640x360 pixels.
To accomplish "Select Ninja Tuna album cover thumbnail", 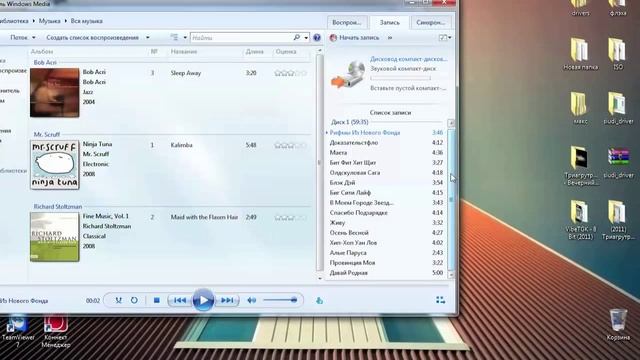I will 54,165.
